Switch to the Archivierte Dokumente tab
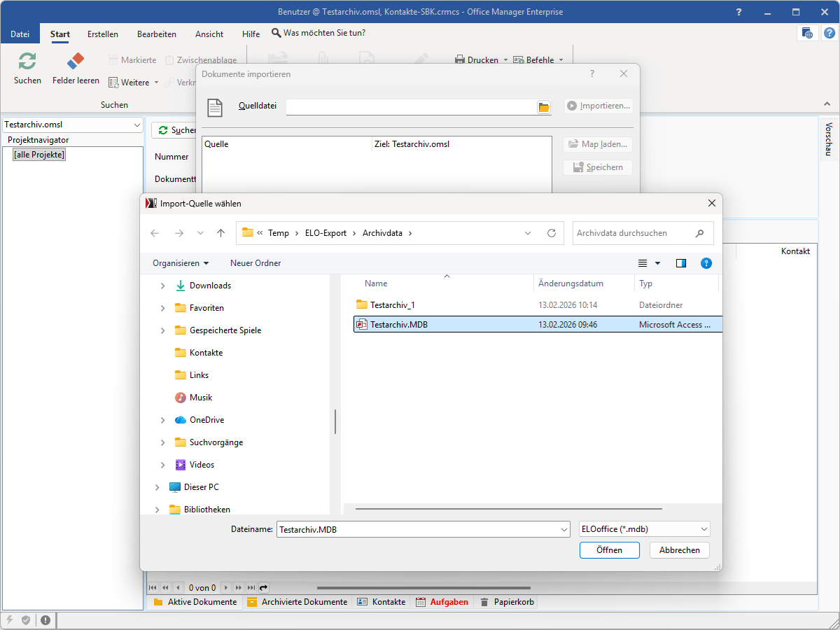This screenshot has width=840, height=630. click(297, 602)
